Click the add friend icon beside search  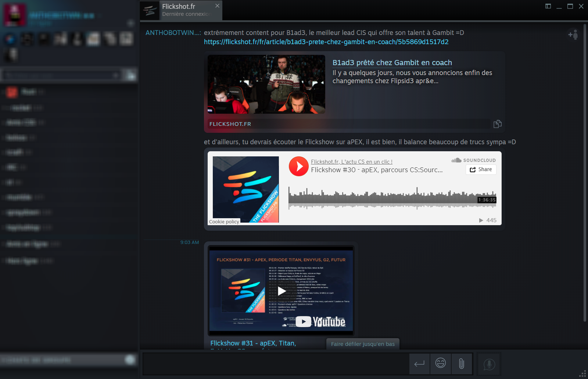(x=130, y=75)
